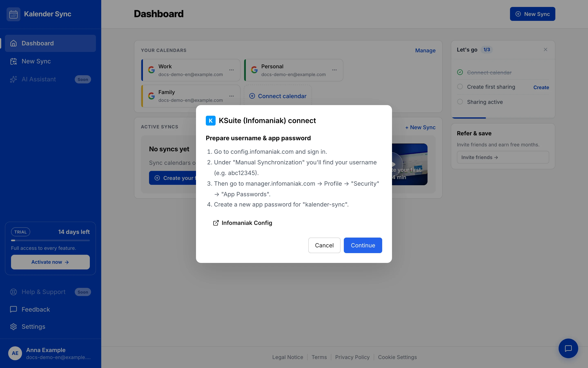Play the tutorial video thumbnail
This screenshot has width=588, height=368.
(410, 164)
